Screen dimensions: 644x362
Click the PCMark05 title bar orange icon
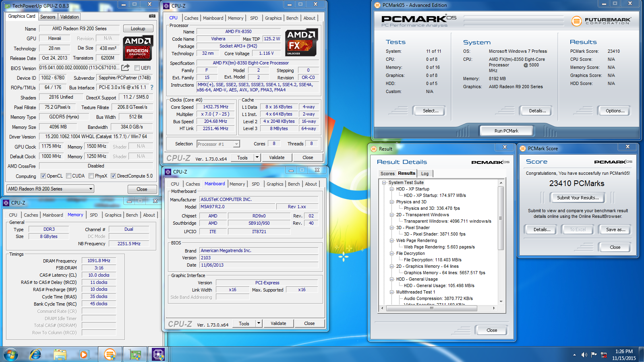377,5
